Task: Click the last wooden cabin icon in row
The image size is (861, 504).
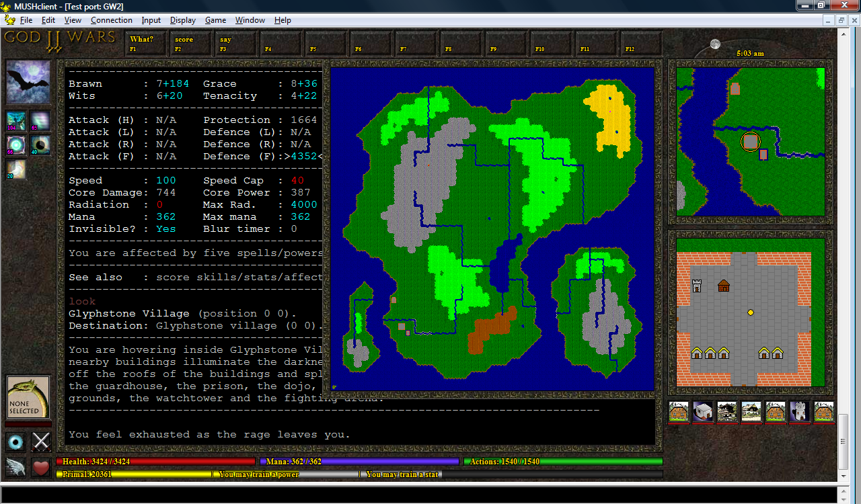Action: [x=824, y=412]
